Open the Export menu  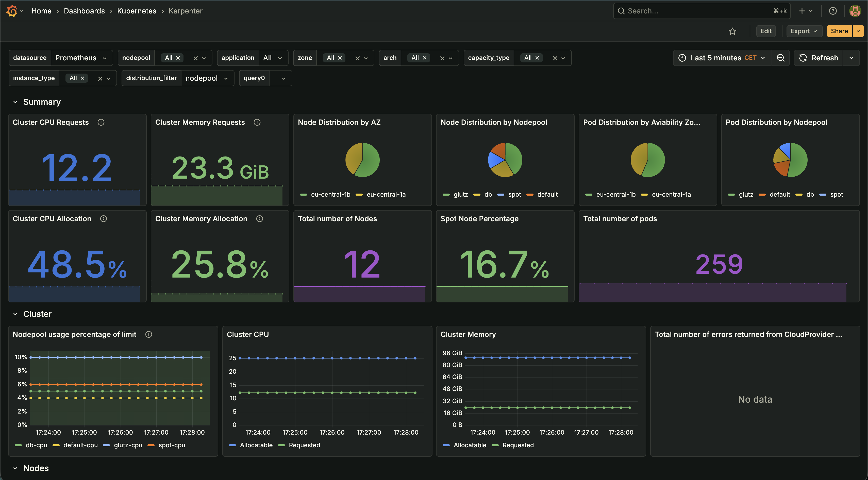coord(804,31)
